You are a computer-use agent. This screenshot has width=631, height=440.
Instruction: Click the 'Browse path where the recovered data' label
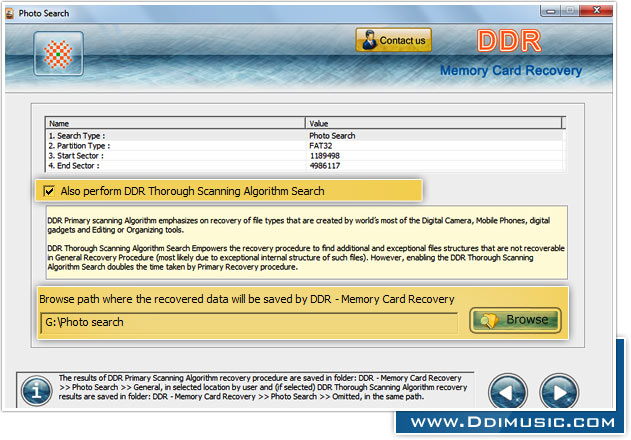point(246,300)
